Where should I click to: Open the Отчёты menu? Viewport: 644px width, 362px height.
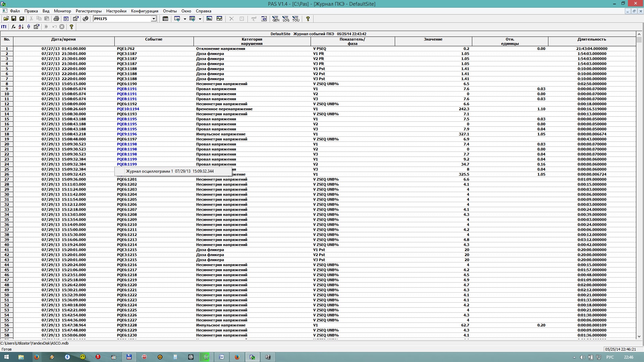[x=170, y=11]
